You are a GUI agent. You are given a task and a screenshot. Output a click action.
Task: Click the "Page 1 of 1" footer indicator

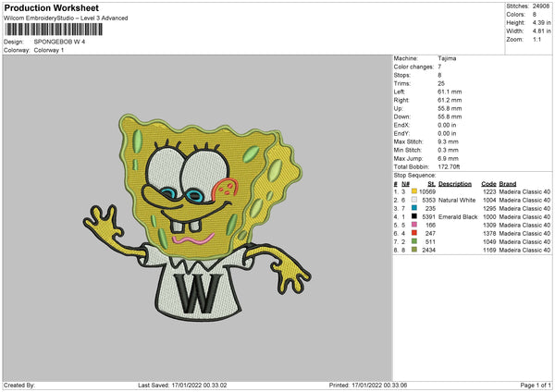click(x=536, y=385)
